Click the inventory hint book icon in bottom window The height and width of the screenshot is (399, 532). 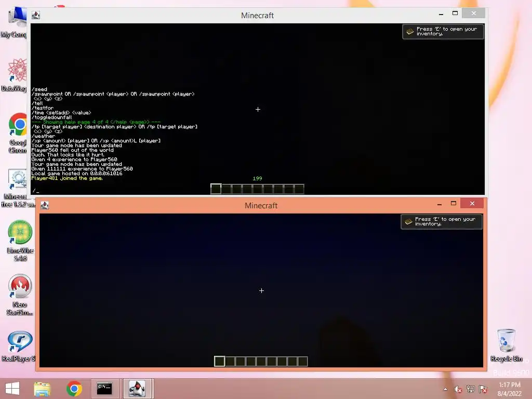(408, 221)
